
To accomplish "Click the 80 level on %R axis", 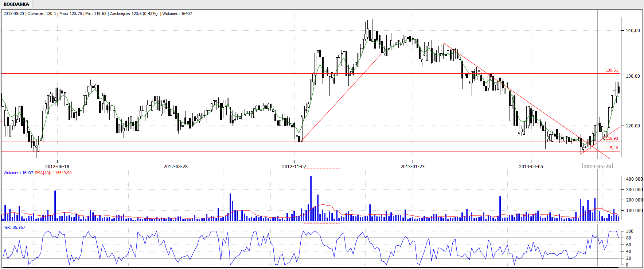I will [628, 238].
